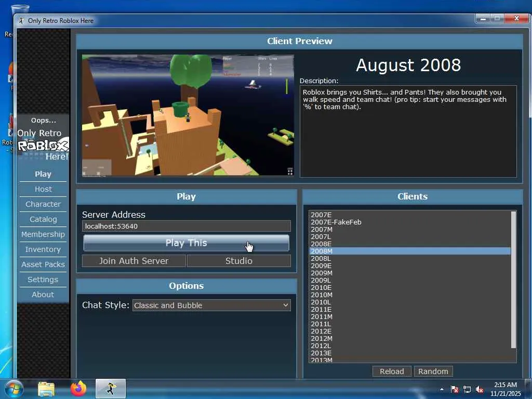Click the Reload clients button
Viewport: 532px width, 399px height.
392,371
